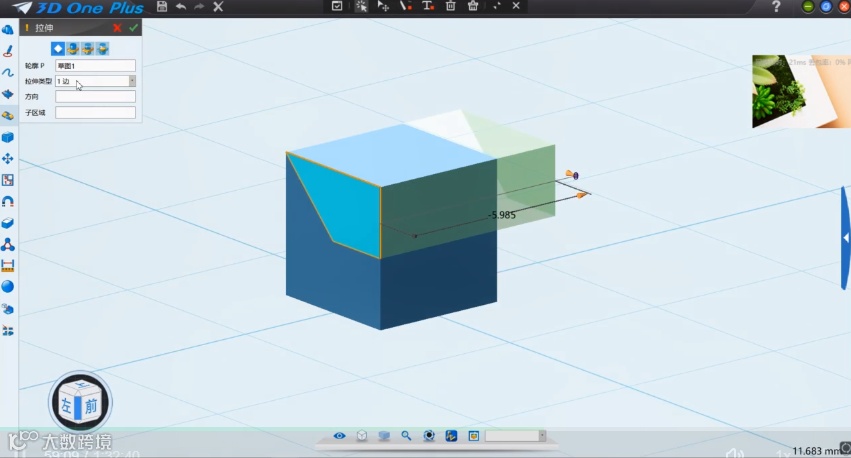
Task: Click the X icon beside redo
Action: pos(218,7)
